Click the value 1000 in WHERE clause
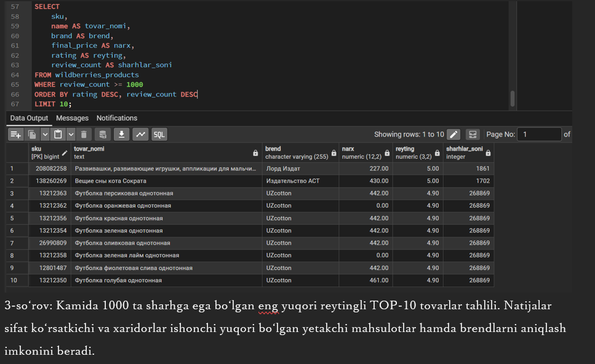This screenshot has height=364, width=595. [x=135, y=85]
